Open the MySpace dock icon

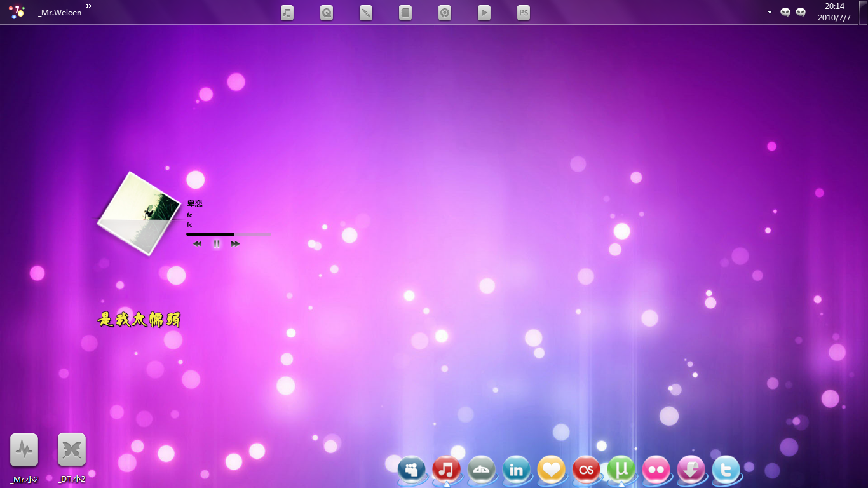click(x=412, y=470)
